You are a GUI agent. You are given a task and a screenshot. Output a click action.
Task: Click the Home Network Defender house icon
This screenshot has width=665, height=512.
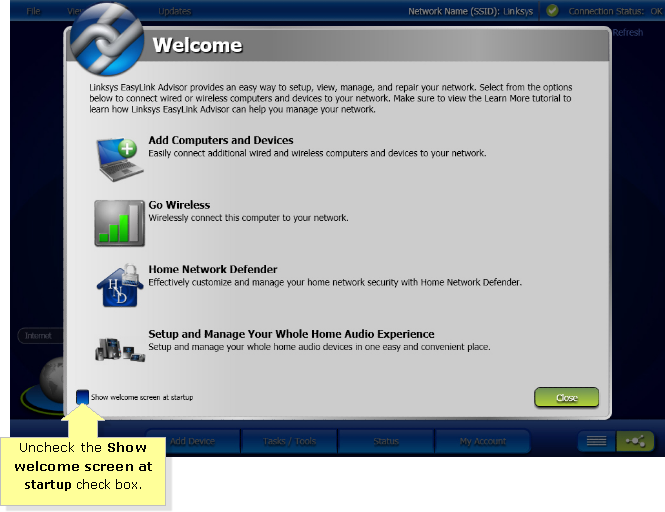click(120, 285)
